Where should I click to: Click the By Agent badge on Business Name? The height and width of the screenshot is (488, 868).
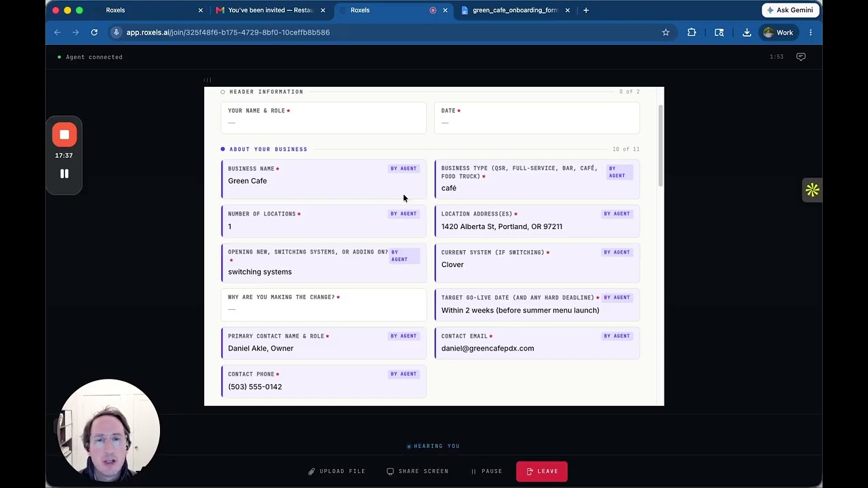coord(403,169)
